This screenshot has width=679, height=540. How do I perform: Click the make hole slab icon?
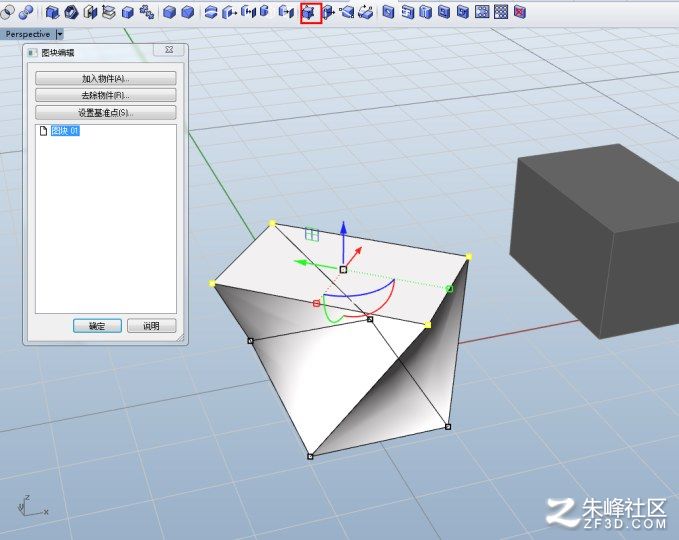(388, 13)
